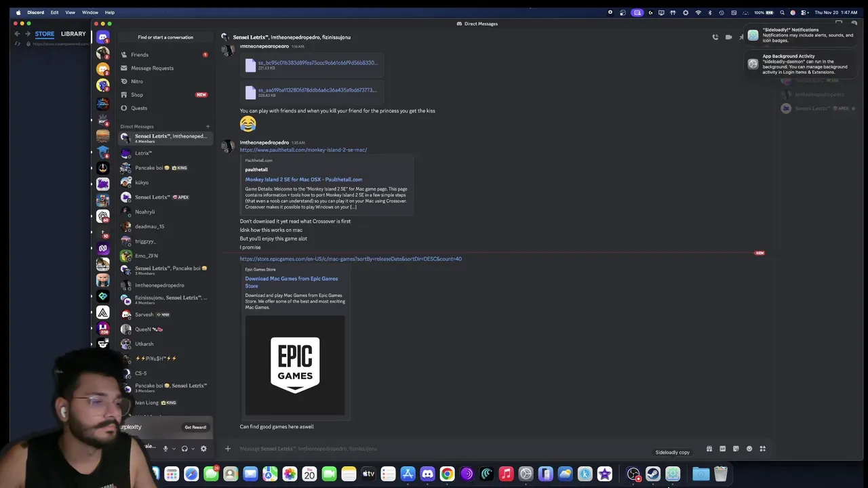Open DM with Utkarsh
The image size is (868, 488).
tap(165, 344)
